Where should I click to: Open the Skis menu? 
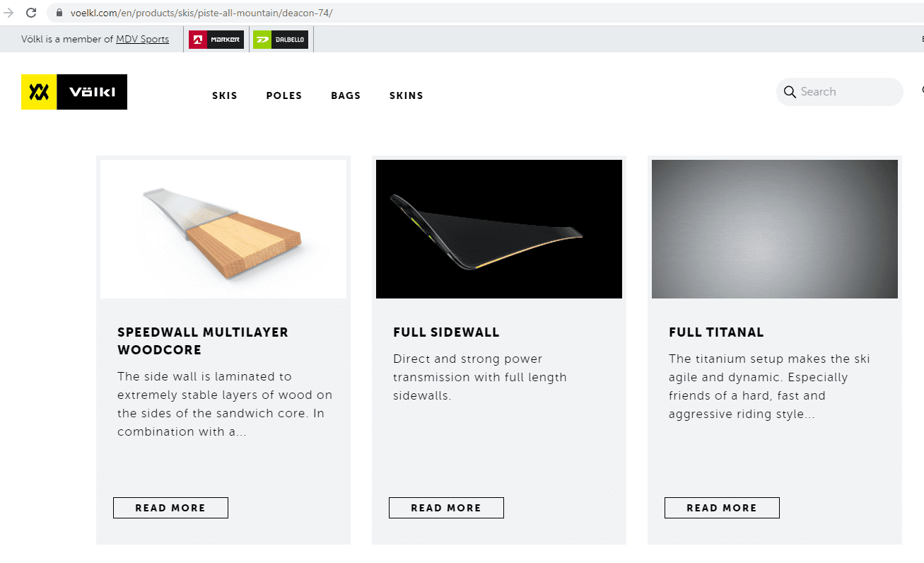[225, 95]
